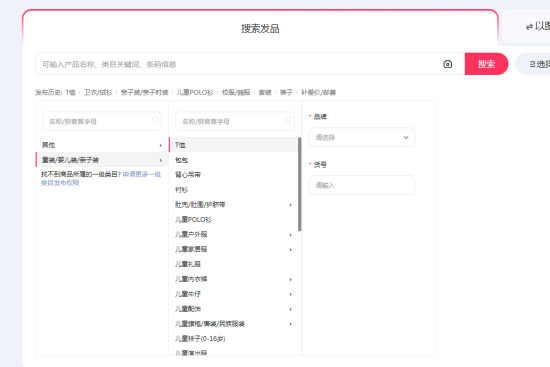This screenshot has height=367, width=550.
Task: Select the subcategory row just below T恤
Action: 233,160
